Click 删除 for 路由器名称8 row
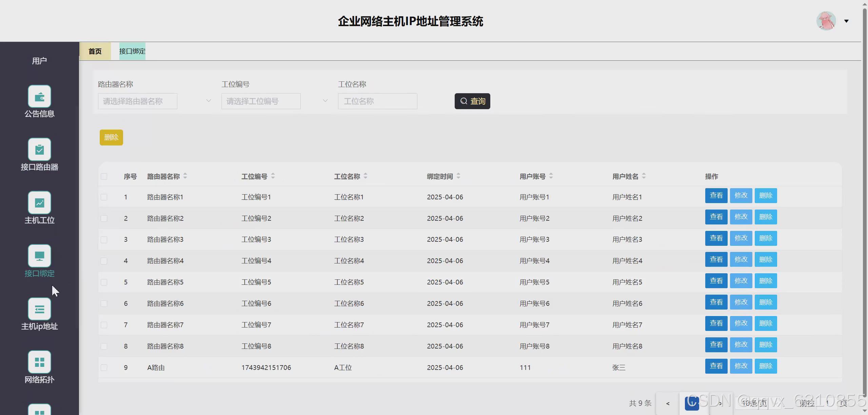The width and height of the screenshot is (868, 415). 766,345
